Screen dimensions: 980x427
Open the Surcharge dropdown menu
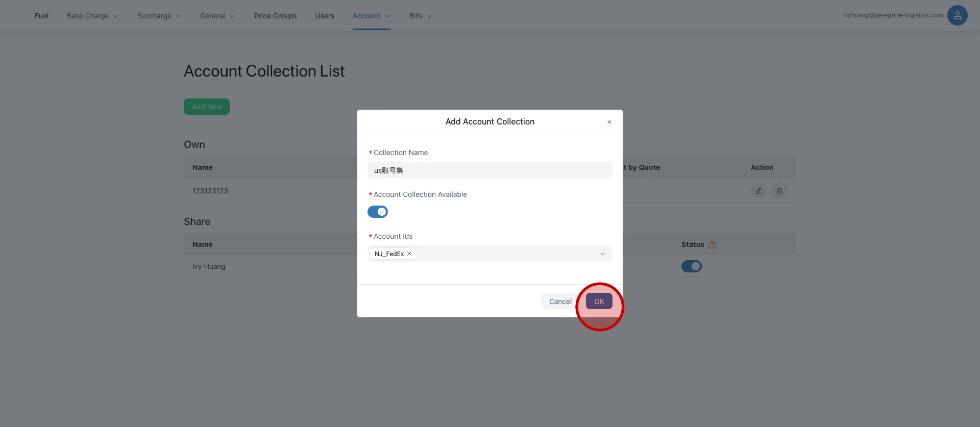click(x=159, y=16)
